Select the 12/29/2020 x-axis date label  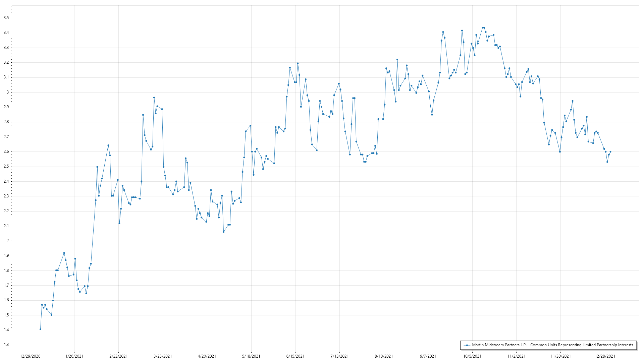30,356
